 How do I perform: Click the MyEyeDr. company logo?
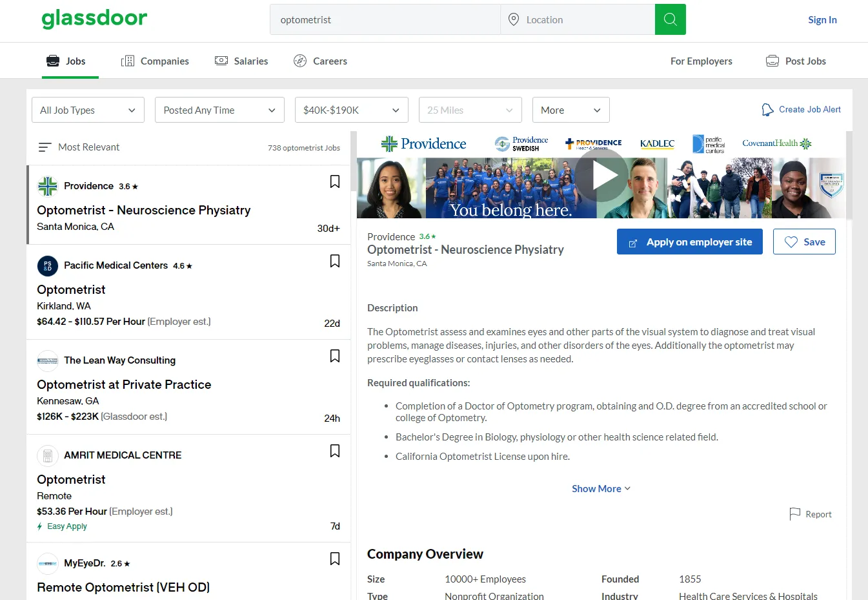coord(48,563)
